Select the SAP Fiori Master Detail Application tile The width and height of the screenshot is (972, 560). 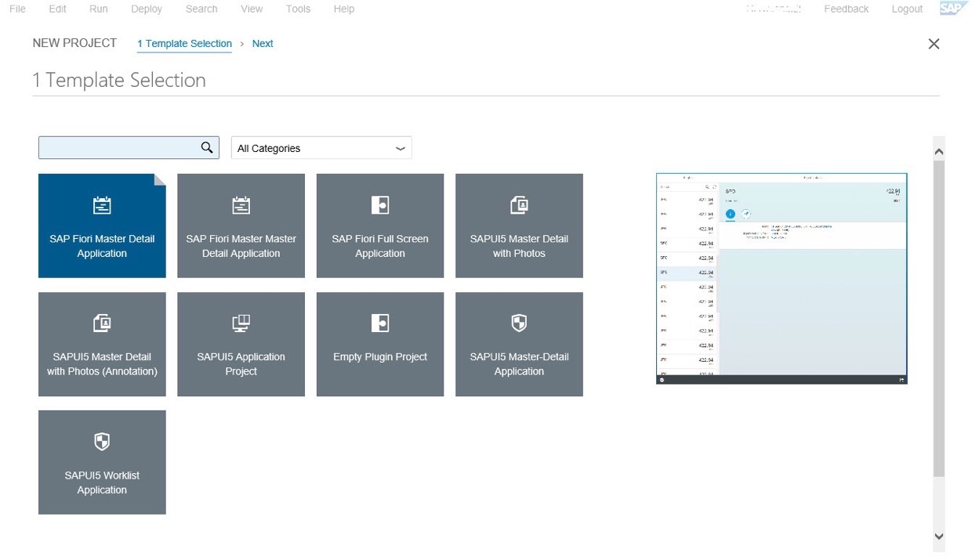[102, 226]
